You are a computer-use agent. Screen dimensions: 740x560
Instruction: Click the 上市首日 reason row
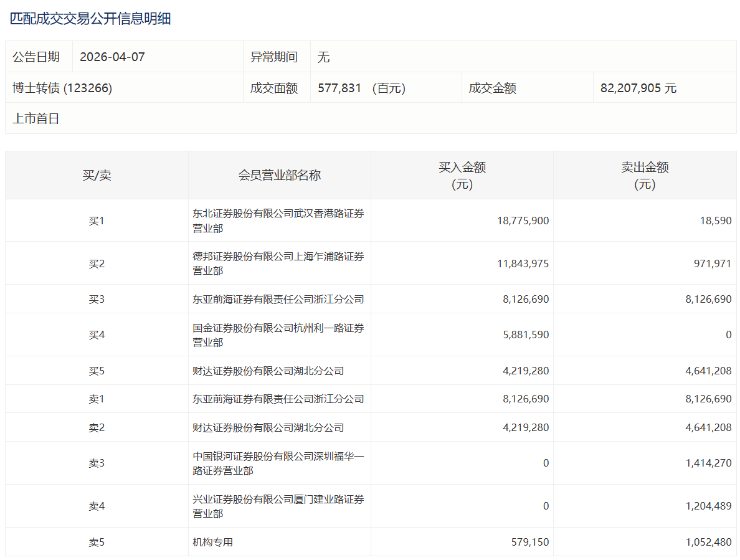tap(36, 118)
